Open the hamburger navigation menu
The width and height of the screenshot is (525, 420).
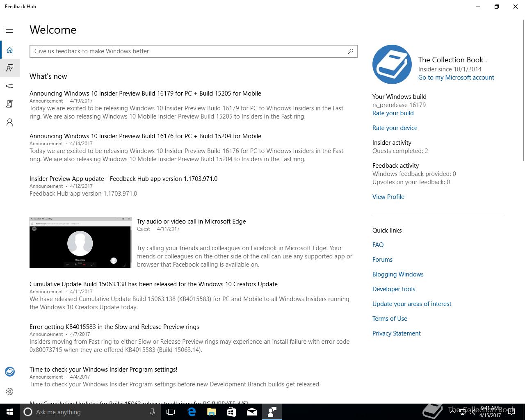pyautogui.click(x=10, y=31)
